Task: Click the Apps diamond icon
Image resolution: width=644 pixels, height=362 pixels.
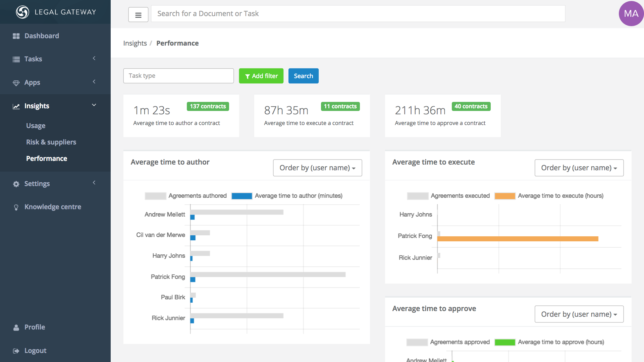Action: [x=16, y=83]
